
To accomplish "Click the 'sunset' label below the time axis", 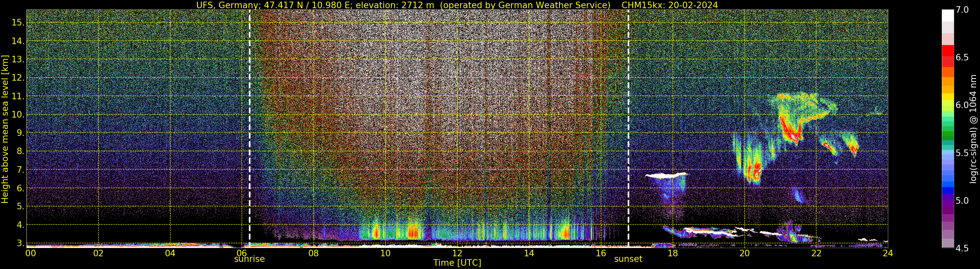I will click(628, 259).
